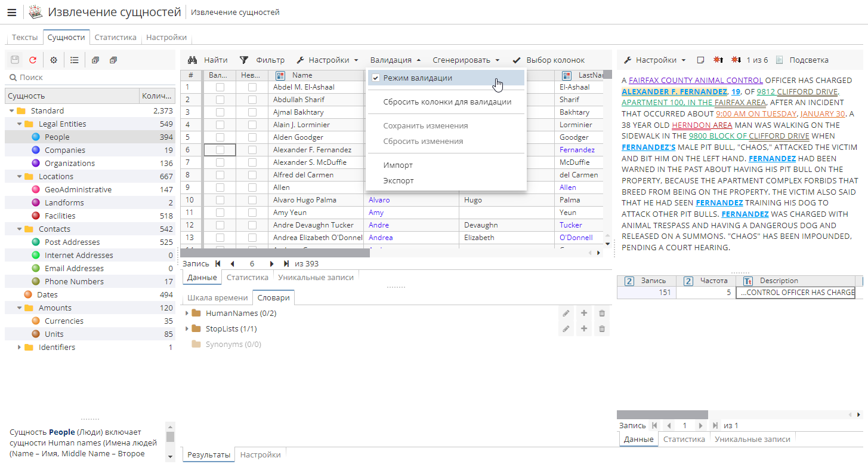
Task: Click the Поиск search field
Action: pos(90,78)
